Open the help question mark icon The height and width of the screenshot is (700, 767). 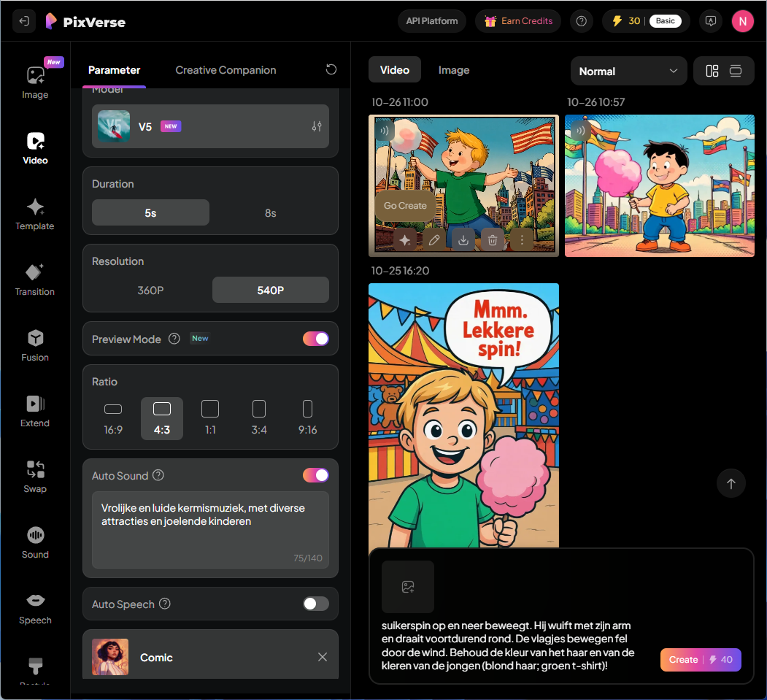coord(581,21)
